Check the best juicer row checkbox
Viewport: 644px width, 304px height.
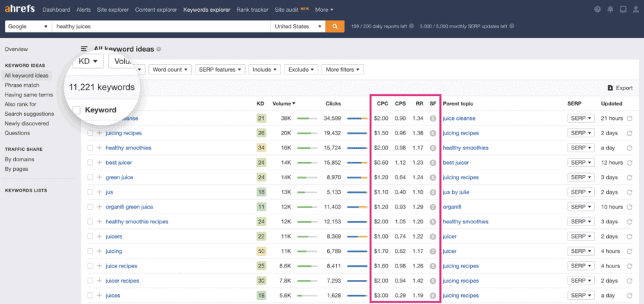90,163
